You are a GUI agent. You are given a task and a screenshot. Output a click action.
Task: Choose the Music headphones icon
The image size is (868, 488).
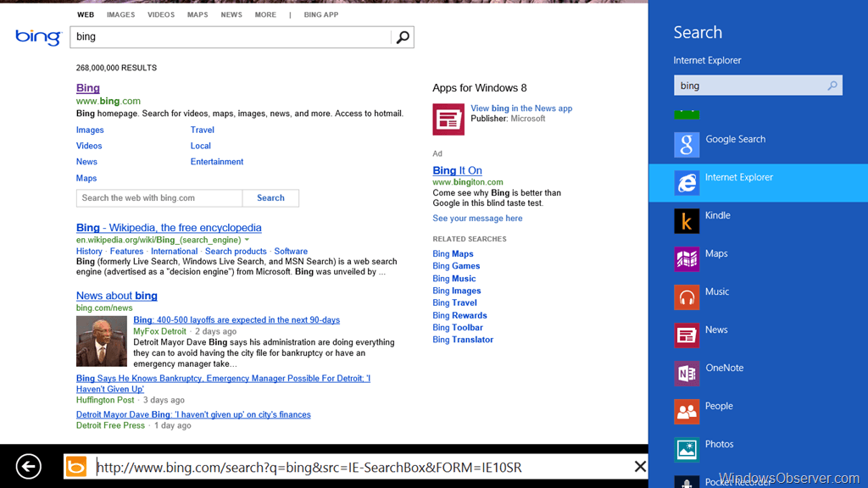click(687, 297)
